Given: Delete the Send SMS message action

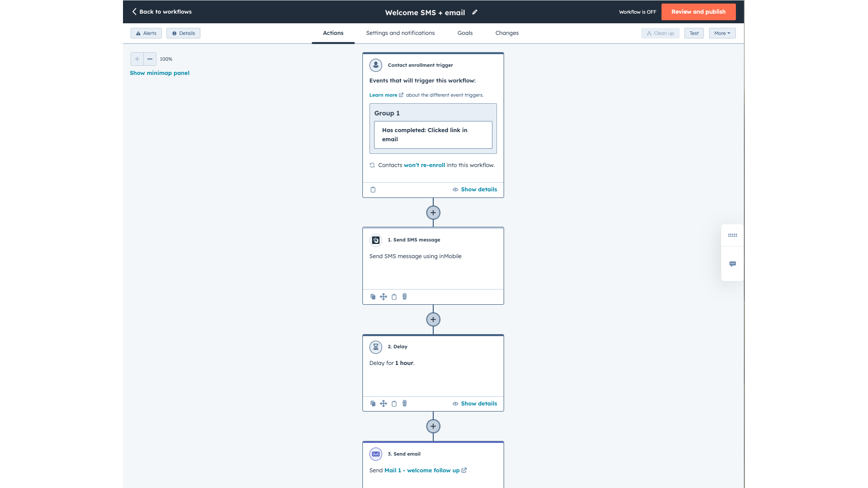Looking at the screenshot, I should click(404, 297).
